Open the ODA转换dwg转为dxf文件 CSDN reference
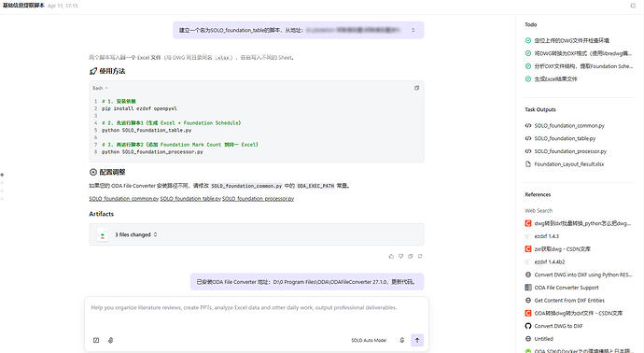Viewport: 644px width, 353px height. coord(579,313)
